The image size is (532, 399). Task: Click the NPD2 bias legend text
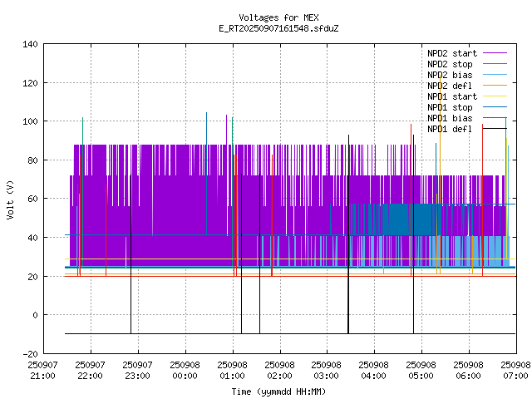pos(450,75)
